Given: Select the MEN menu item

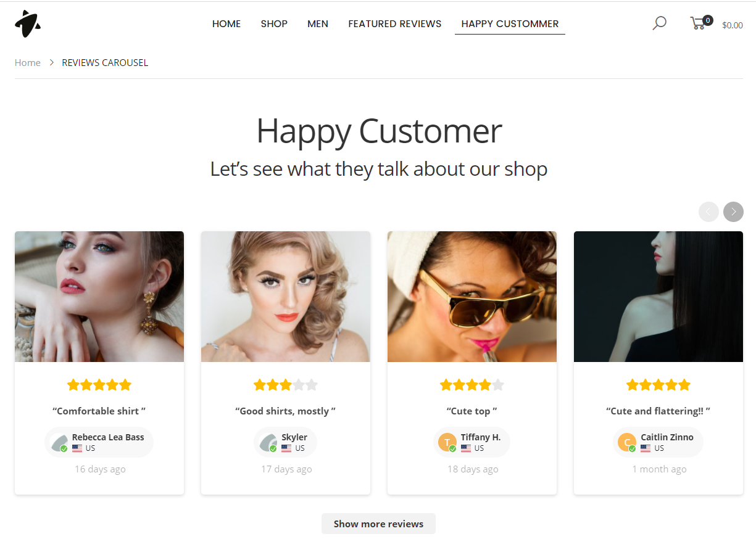Looking at the screenshot, I should pyautogui.click(x=318, y=23).
